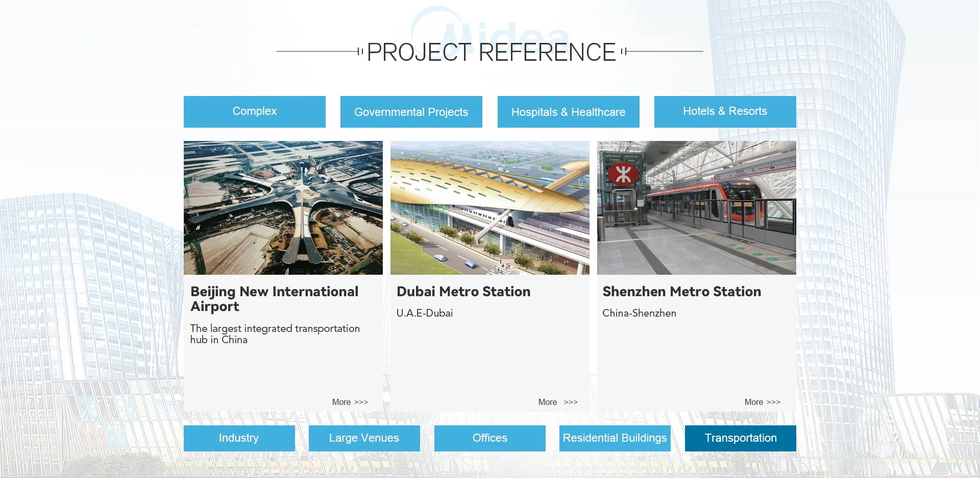Viewport: 980px width, 478px height.
Task: Click the Beijing New International Airport title
Action: coord(275,299)
